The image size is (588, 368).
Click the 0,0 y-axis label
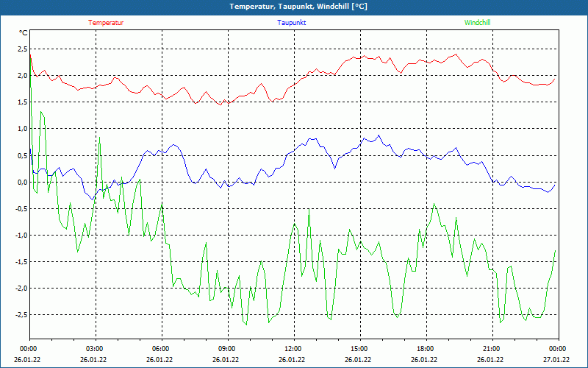(23, 182)
